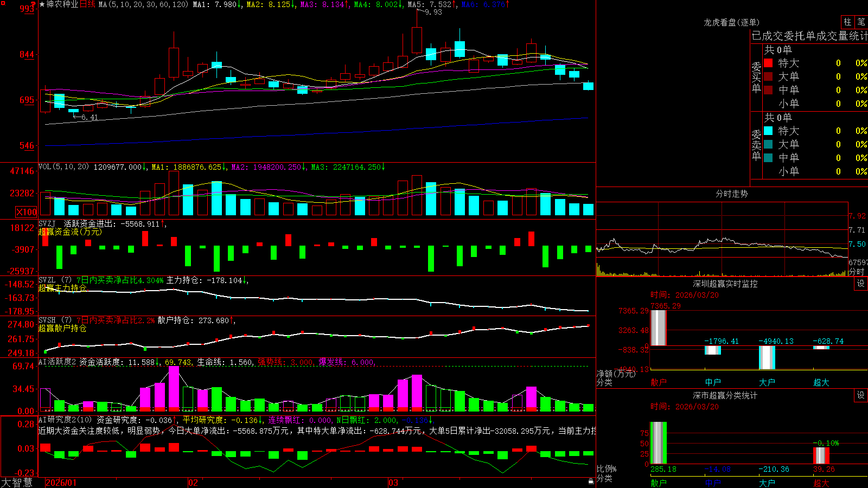Screen dimensions: 868x488
Task: Click the 分时走势 panel title
Action: pyautogui.click(x=731, y=194)
